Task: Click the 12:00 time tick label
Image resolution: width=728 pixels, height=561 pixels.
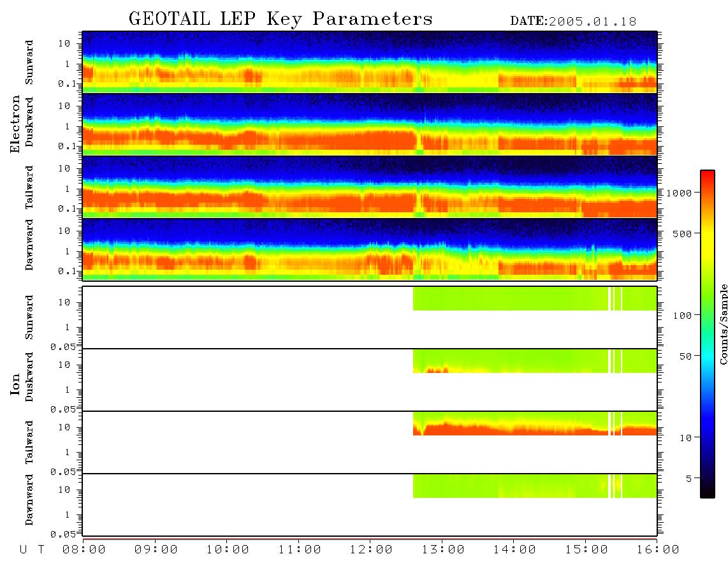Action: point(371,550)
